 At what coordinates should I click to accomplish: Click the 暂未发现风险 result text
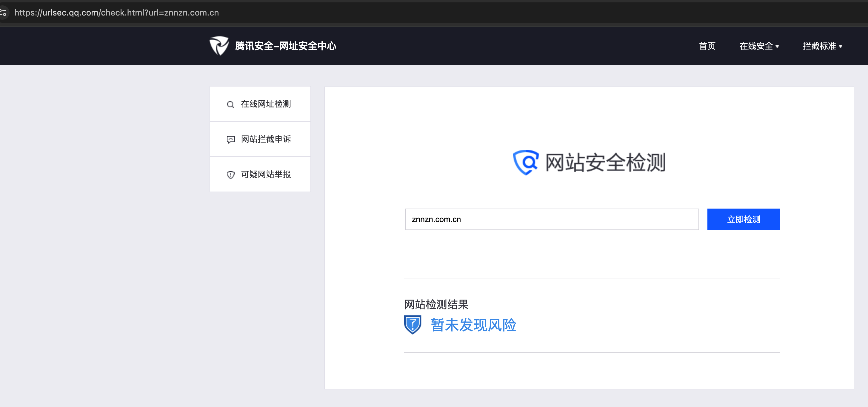click(x=473, y=325)
